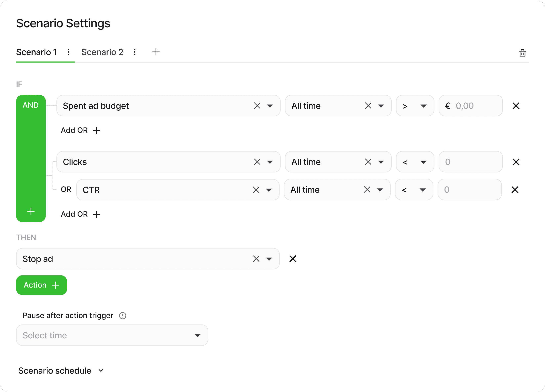Image resolution: width=545 pixels, height=392 pixels.
Task: Clear All time period in Clicks row
Action: click(x=368, y=162)
